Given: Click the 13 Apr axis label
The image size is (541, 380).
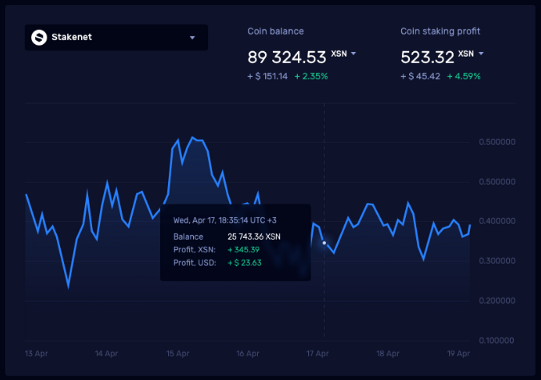Looking at the screenshot, I should 37,353.
